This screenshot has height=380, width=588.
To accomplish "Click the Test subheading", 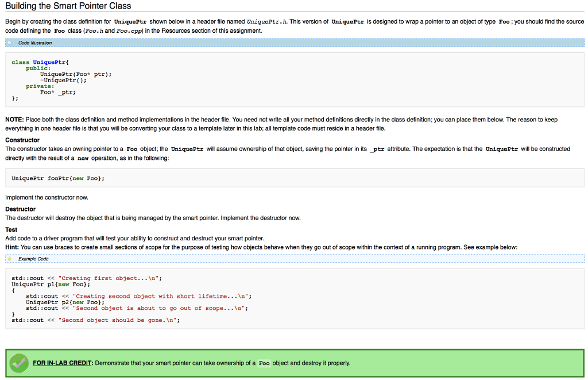I will [x=11, y=229].
